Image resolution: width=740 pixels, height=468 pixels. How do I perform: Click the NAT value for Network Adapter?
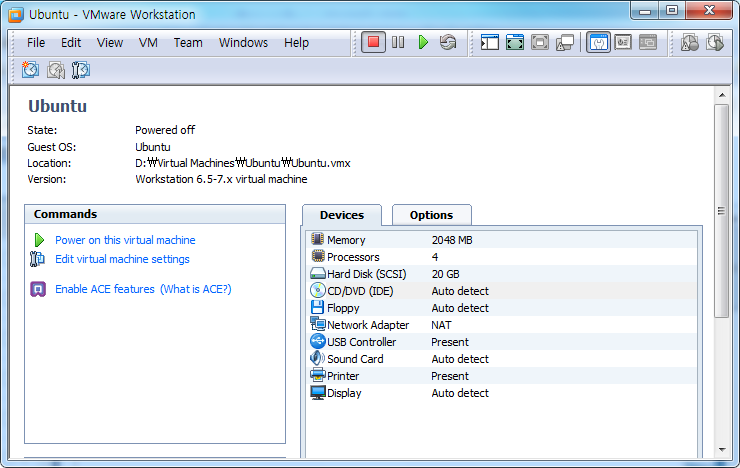(x=441, y=325)
